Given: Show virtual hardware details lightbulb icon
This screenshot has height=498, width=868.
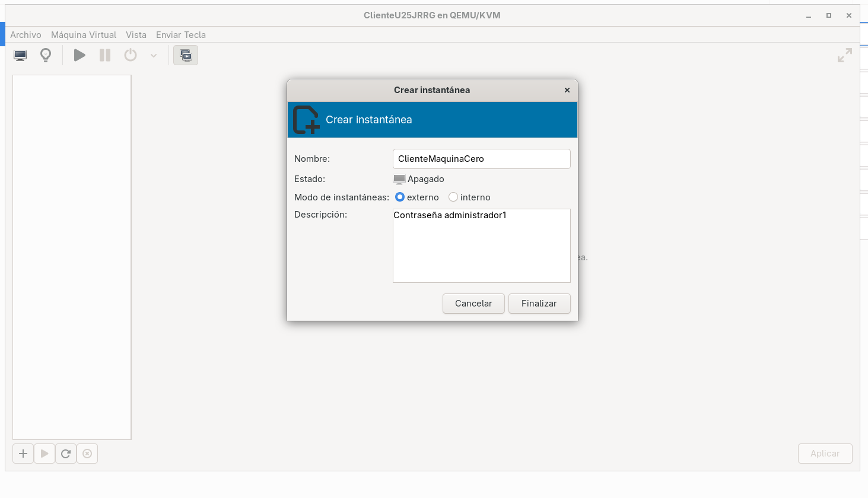Looking at the screenshot, I should pos(46,56).
